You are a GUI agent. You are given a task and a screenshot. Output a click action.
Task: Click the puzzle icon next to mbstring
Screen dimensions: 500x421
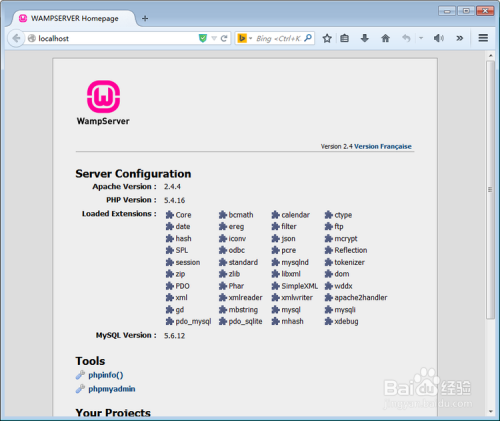223,310
